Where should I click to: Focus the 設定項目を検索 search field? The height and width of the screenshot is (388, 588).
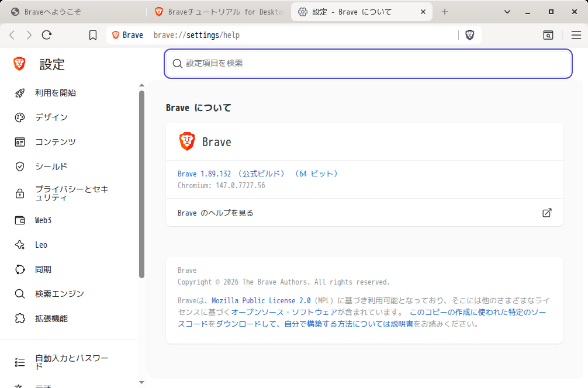tap(368, 63)
